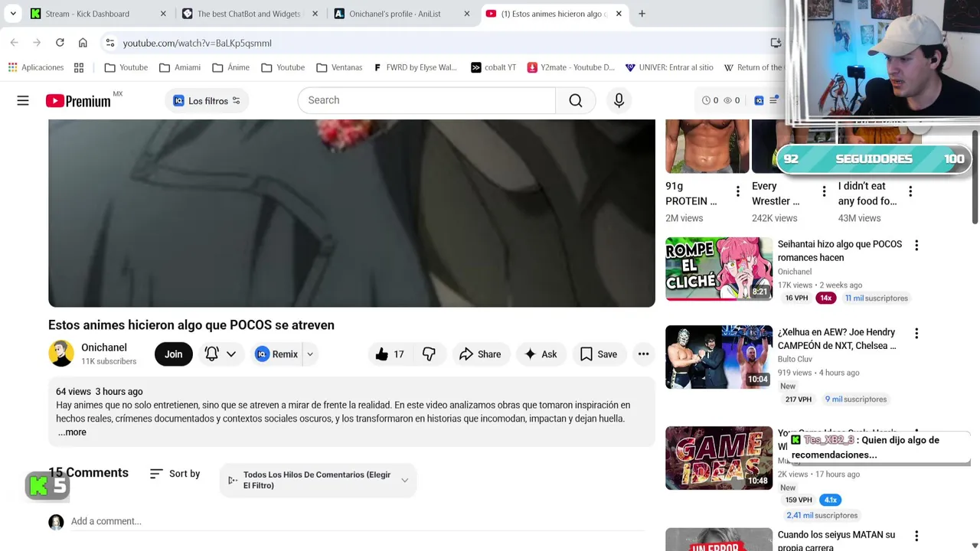Open ROMPE EL CLICHÉ video thumbnail
Viewport: 980px width, 551px height.
point(719,268)
